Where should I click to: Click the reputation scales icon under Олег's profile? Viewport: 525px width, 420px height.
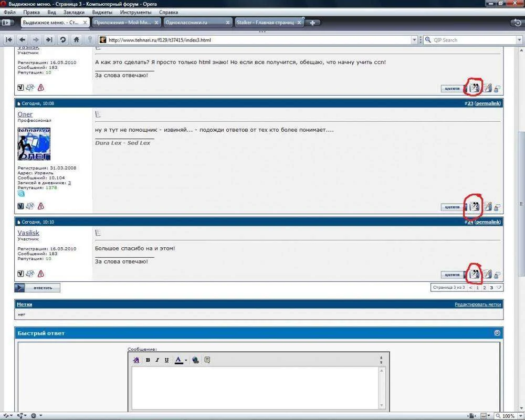pyautogui.click(x=30, y=206)
